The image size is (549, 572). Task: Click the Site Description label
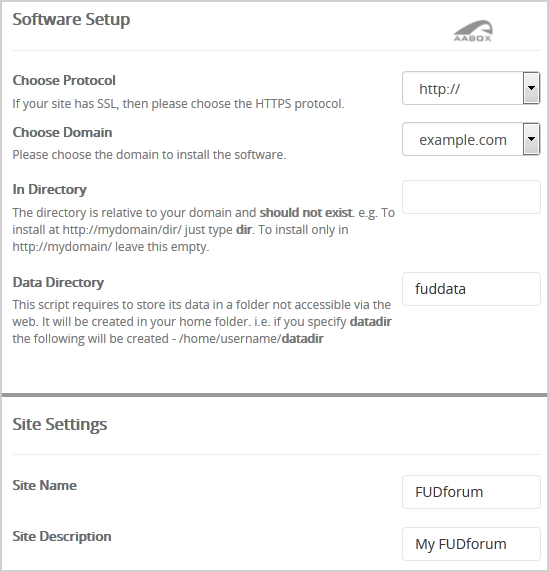click(62, 536)
